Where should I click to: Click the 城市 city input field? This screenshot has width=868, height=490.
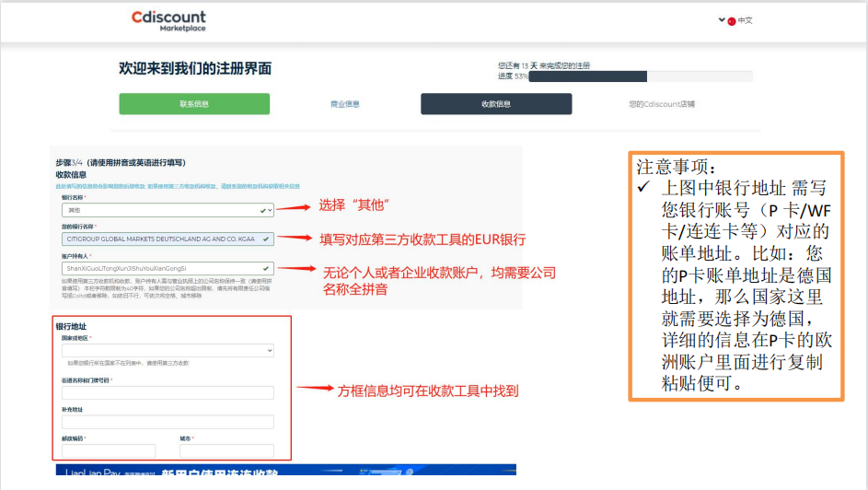[226, 450]
